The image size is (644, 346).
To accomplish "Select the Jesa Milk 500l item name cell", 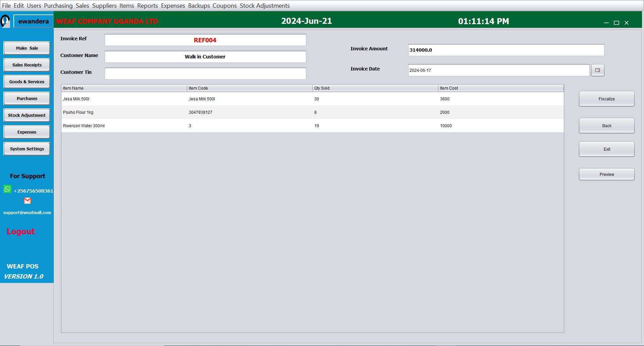I will tap(124, 99).
